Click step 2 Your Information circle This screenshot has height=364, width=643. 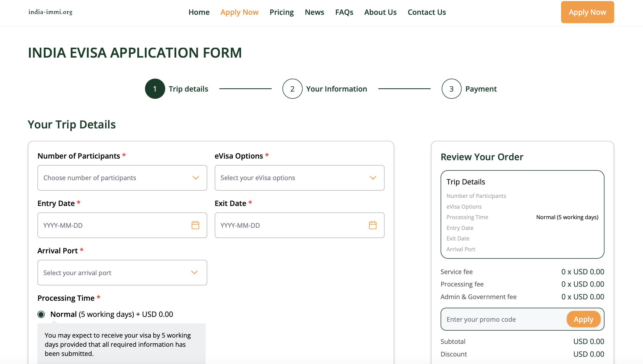292,89
